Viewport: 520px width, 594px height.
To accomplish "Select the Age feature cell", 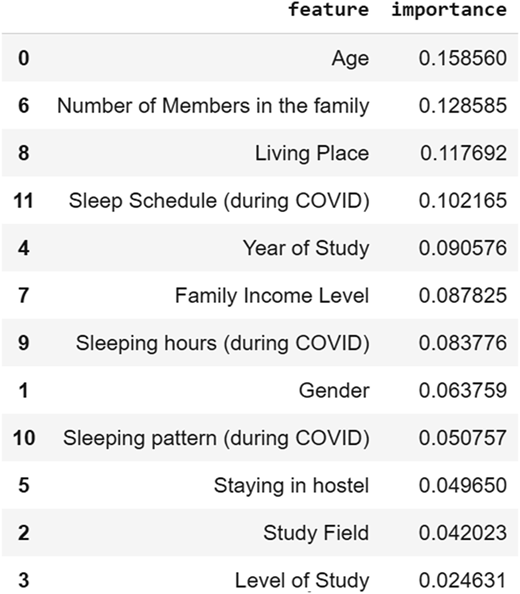I will [350, 59].
